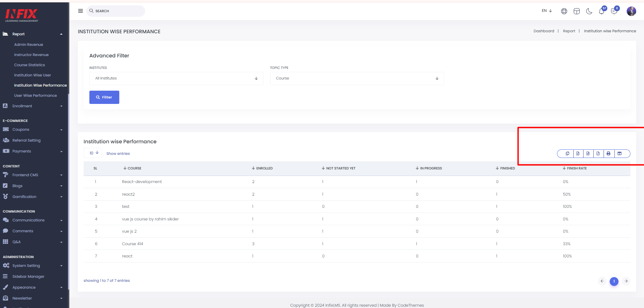
Task: Open the website globe icon
Action: tap(564, 11)
